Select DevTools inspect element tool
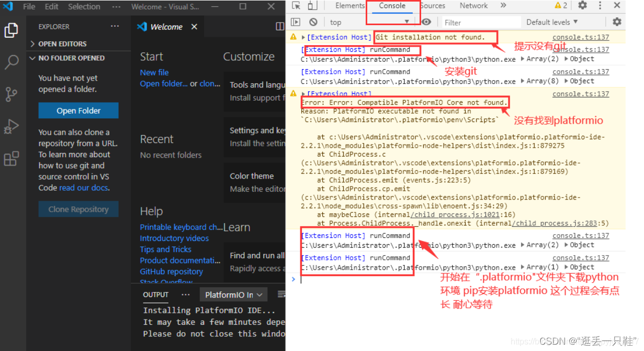Screen dimensions: 644x351 pos(296,6)
